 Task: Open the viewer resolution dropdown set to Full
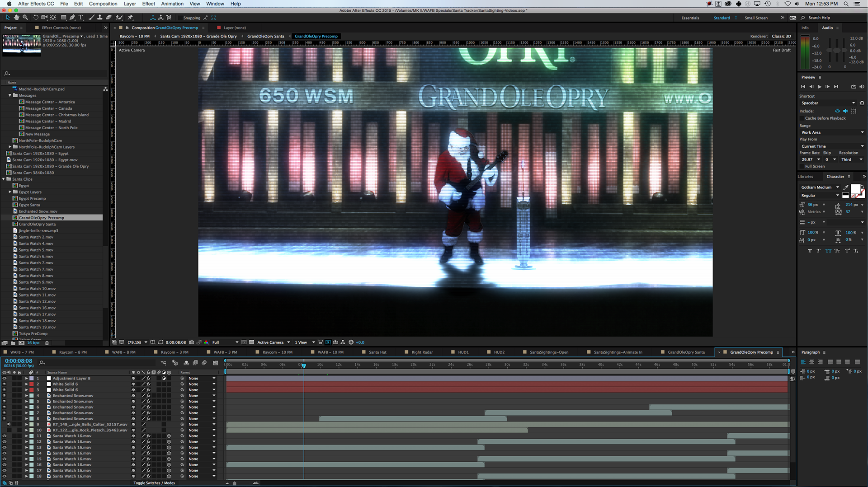pos(225,342)
